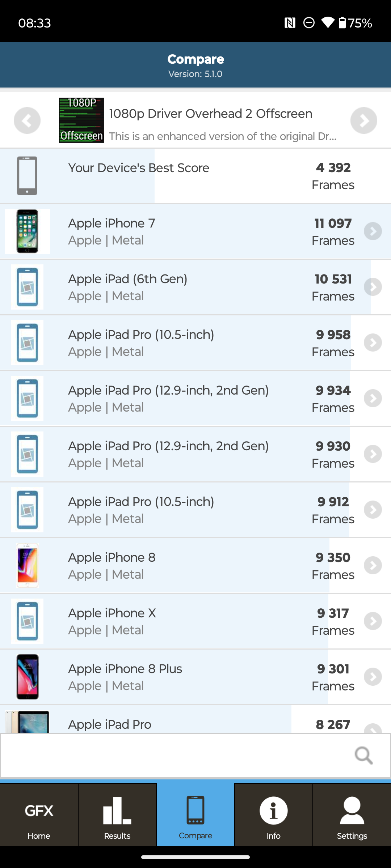
Task: Tap the test description text
Action: click(223, 136)
